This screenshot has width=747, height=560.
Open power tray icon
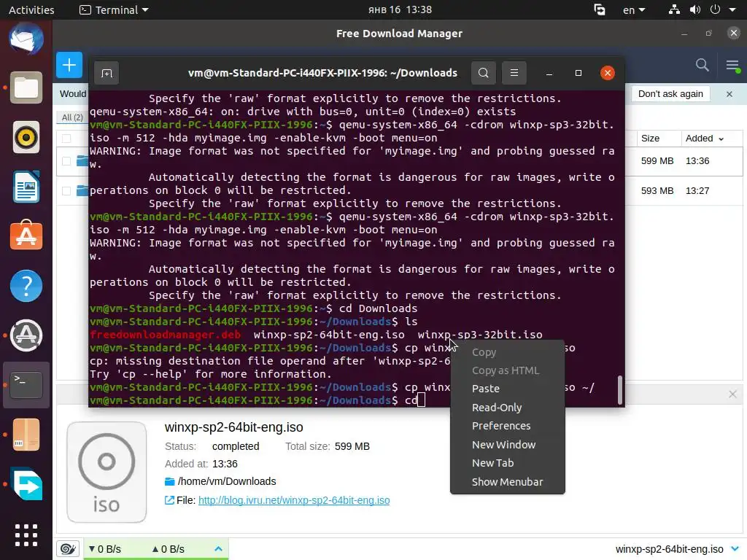coord(715,9)
